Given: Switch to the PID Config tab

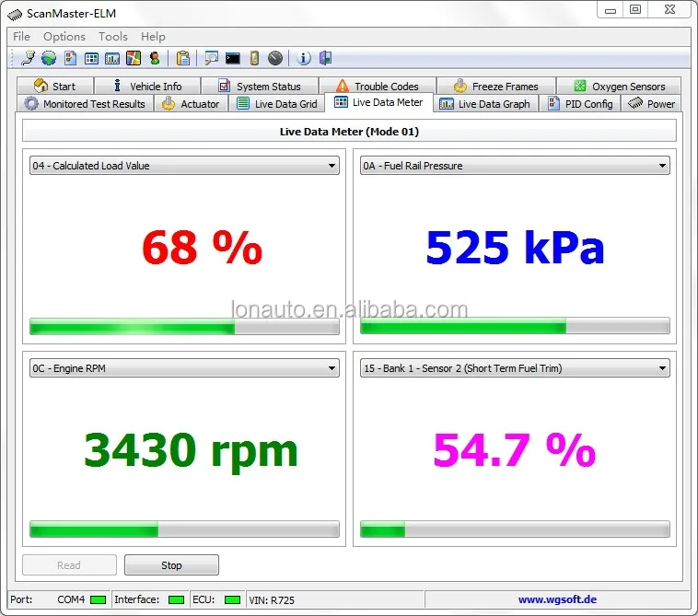Looking at the screenshot, I should (x=580, y=104).
